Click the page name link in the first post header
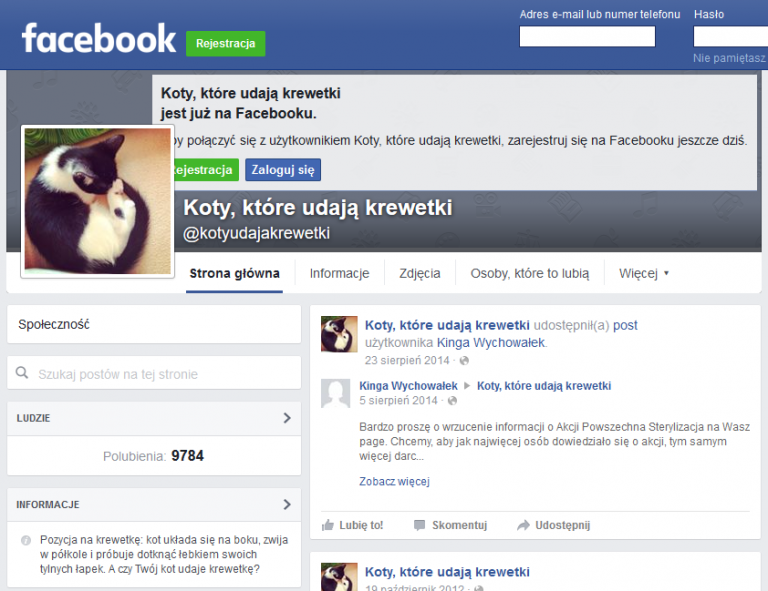 click(447, 326)
